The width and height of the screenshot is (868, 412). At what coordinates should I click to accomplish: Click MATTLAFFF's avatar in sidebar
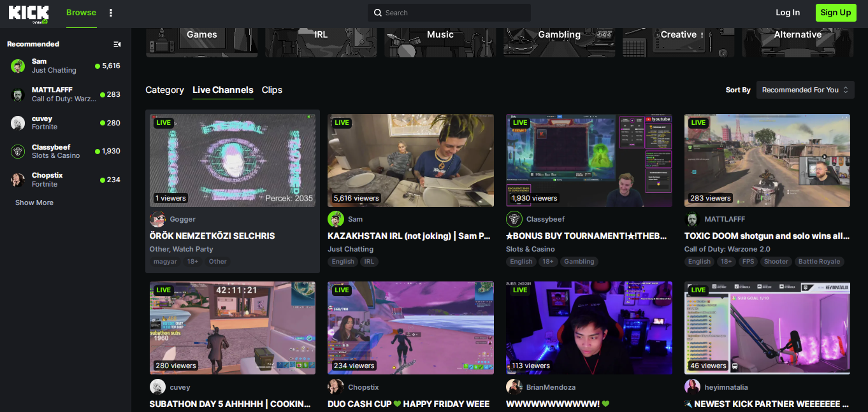pos(18,94)
